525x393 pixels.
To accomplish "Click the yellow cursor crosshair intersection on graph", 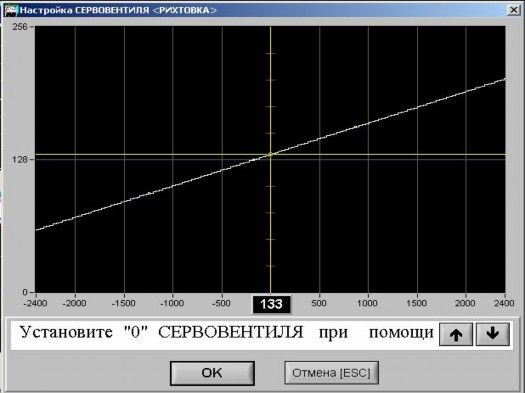I will pyautogui.click(x=271, y=154).
